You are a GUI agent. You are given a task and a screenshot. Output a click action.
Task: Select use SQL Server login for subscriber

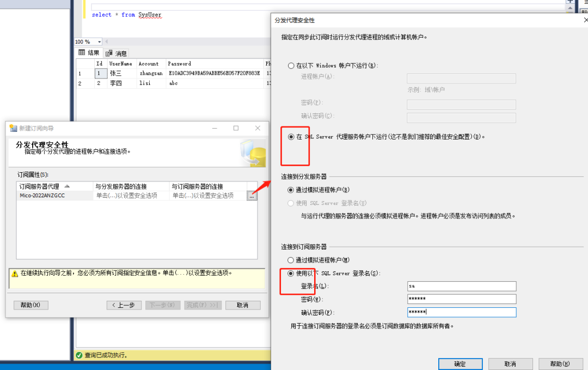[x=291, y=273]
